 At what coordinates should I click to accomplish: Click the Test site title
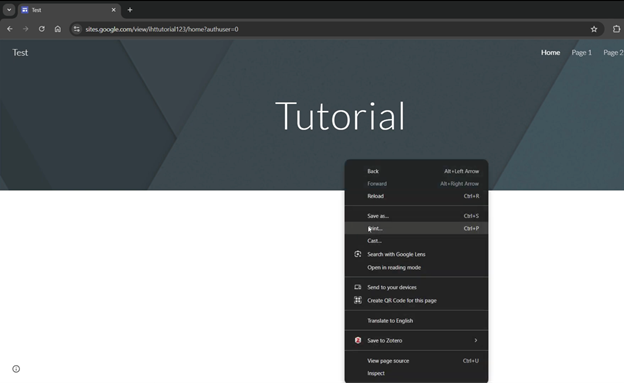[20, 53]
